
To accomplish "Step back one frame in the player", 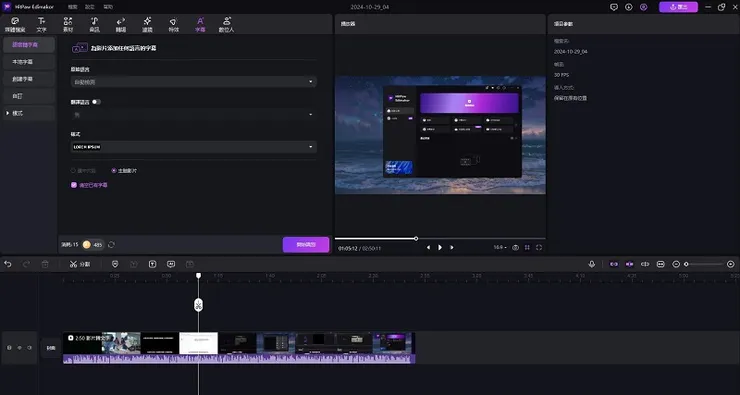I will [428, 247].
